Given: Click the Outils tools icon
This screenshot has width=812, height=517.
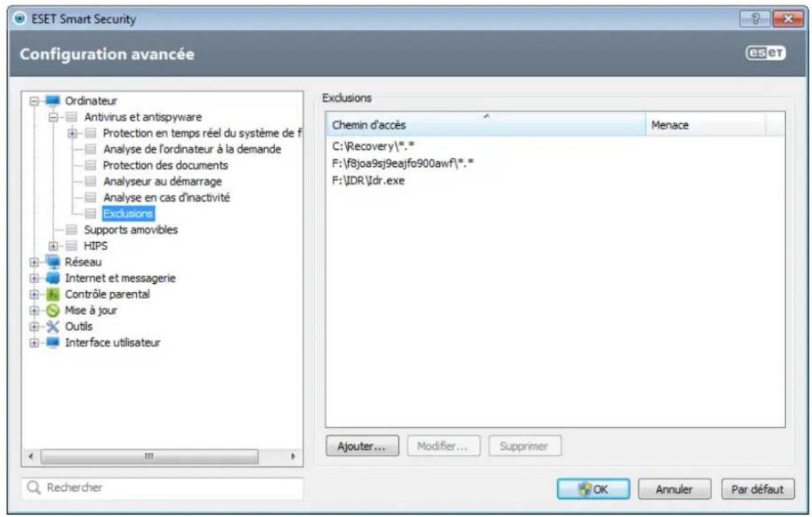Looking at the screenshot, I should [x=52, y=326].
